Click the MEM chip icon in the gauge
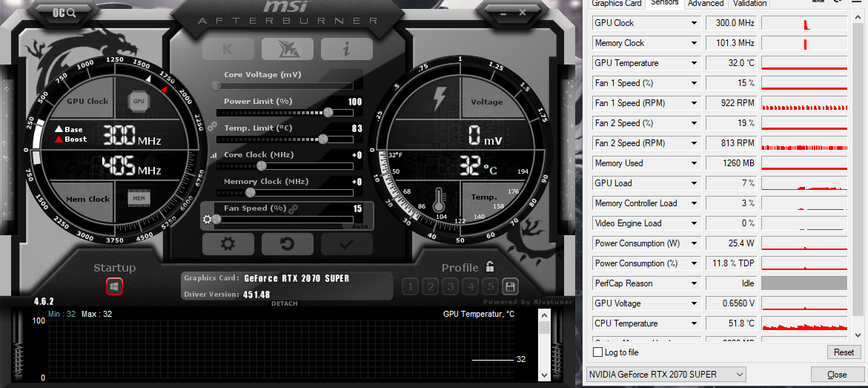Screen dimensions: 868x388 click(x=139, y=198)
